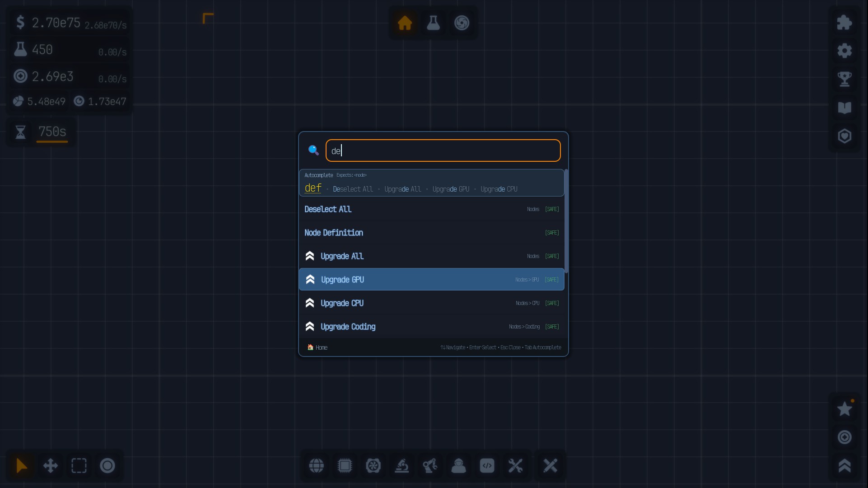The width and height of the screenshot is (868, 488).
Task: Open the trophy achievements icon
Action: (844, 79)
